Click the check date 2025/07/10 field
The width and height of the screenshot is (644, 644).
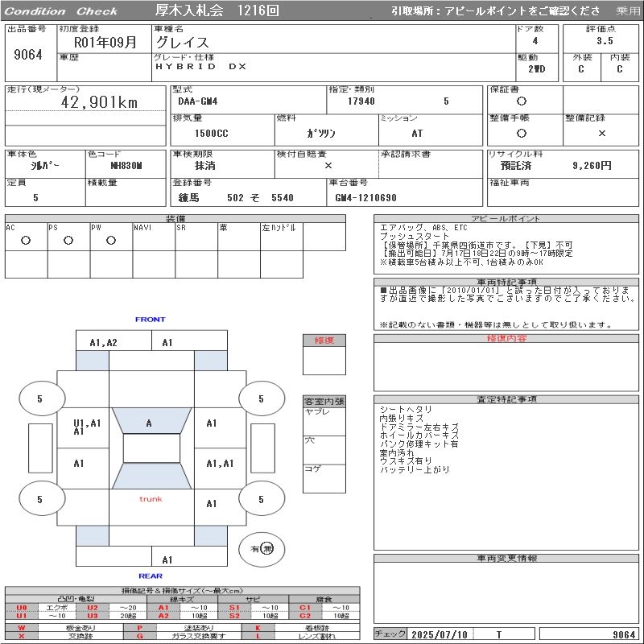pyautogui.click(x=439, y=634)
